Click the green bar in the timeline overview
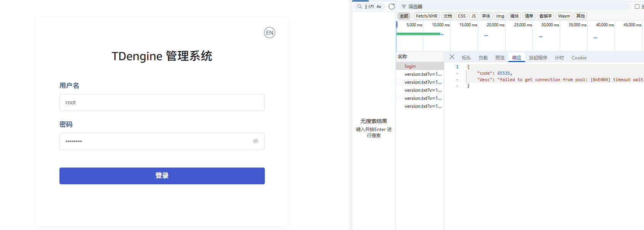 (x=418, y=34)
